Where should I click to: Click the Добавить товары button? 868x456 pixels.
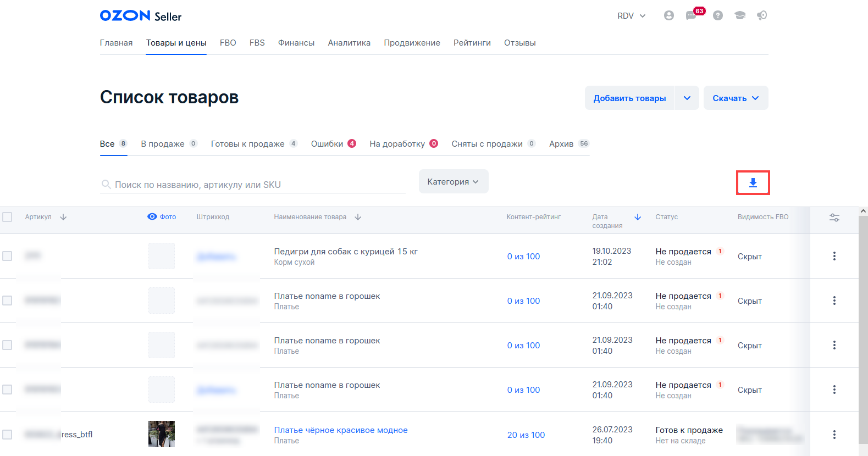(x=629, y=98)
